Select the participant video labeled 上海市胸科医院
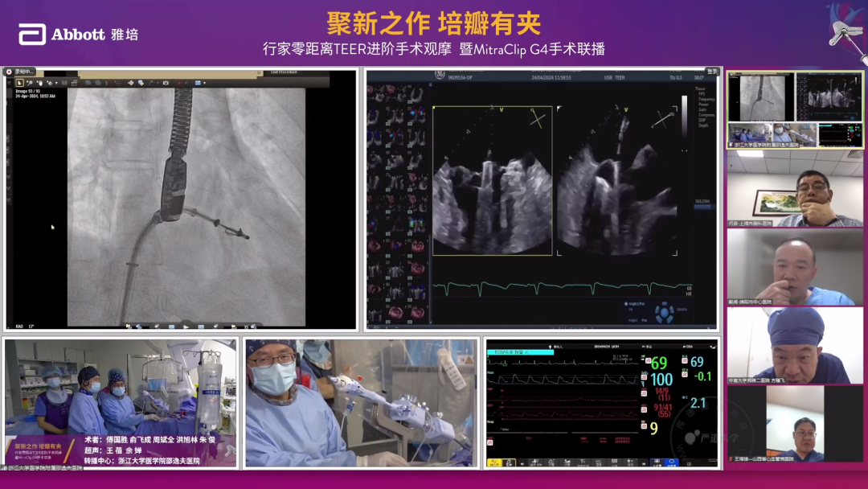Image resolution: width=868 pixels, height=489 pixels. 795,189
